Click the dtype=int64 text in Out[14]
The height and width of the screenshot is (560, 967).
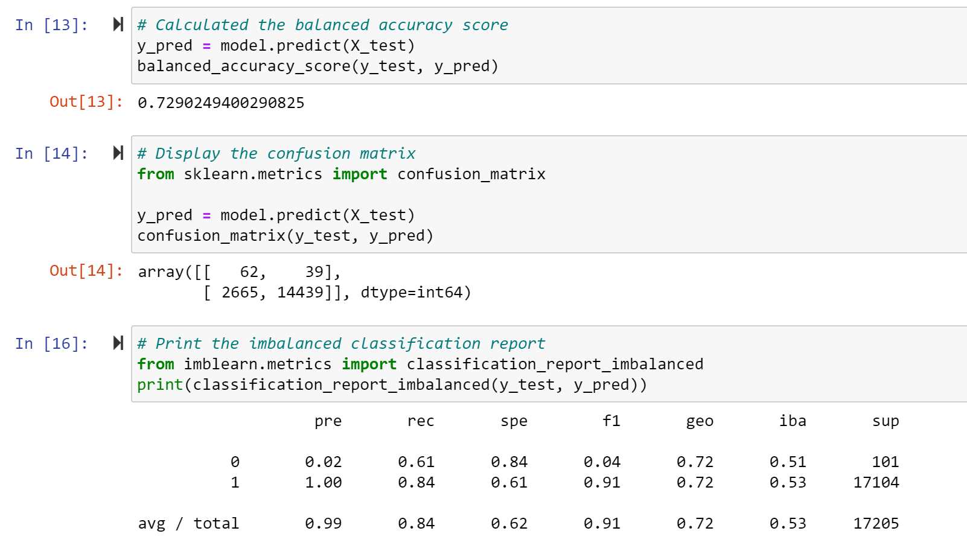tap(411, 292)
